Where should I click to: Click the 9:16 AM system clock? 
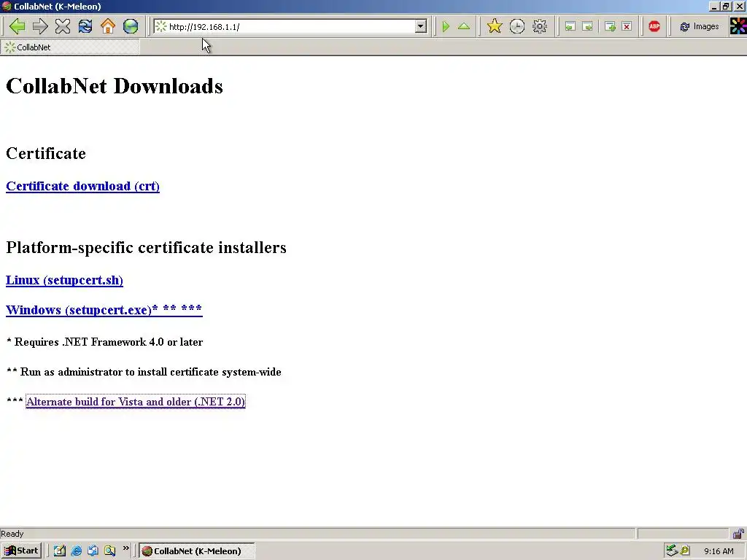(719, 551)
